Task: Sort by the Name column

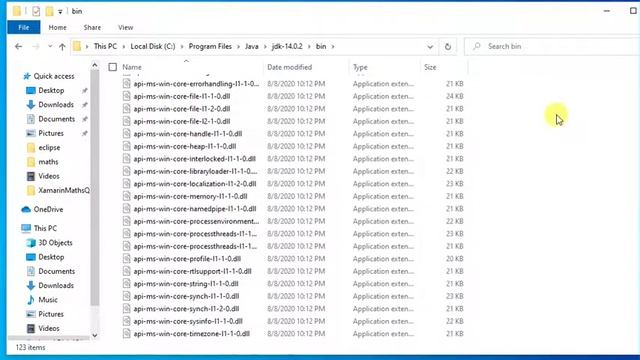Action: (132, 67)
